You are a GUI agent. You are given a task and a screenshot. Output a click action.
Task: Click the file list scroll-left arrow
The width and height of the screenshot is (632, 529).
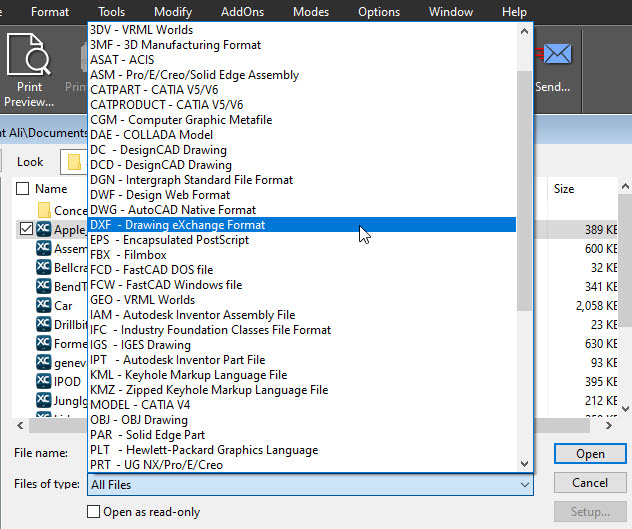pyautogui.click(x=20, y=425)
